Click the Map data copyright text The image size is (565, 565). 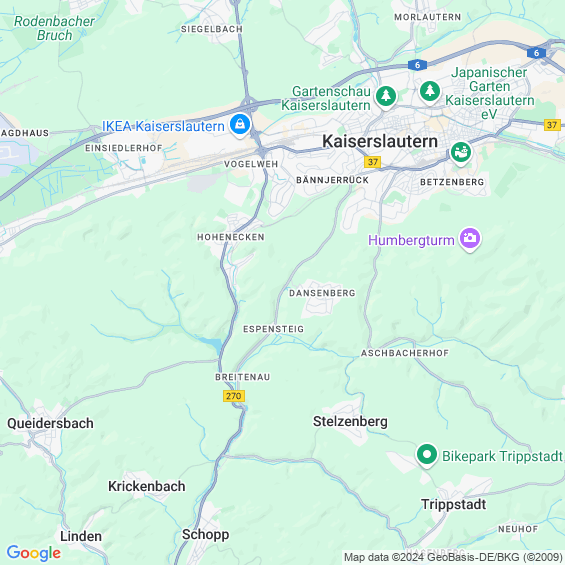(x=453, y=557)
